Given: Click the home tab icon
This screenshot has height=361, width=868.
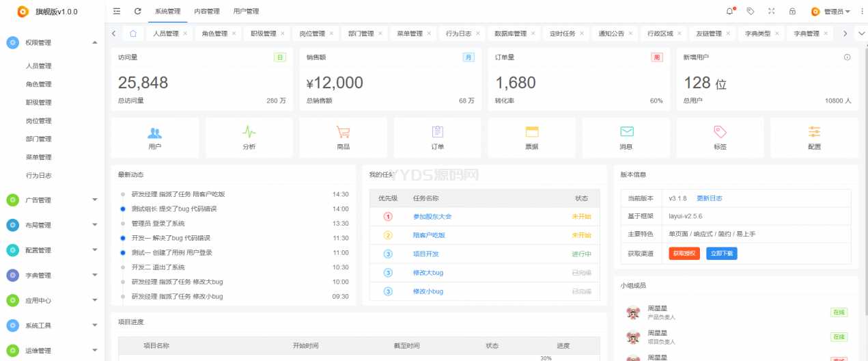Looking at the screenshot, I should (x=132, y=34).
